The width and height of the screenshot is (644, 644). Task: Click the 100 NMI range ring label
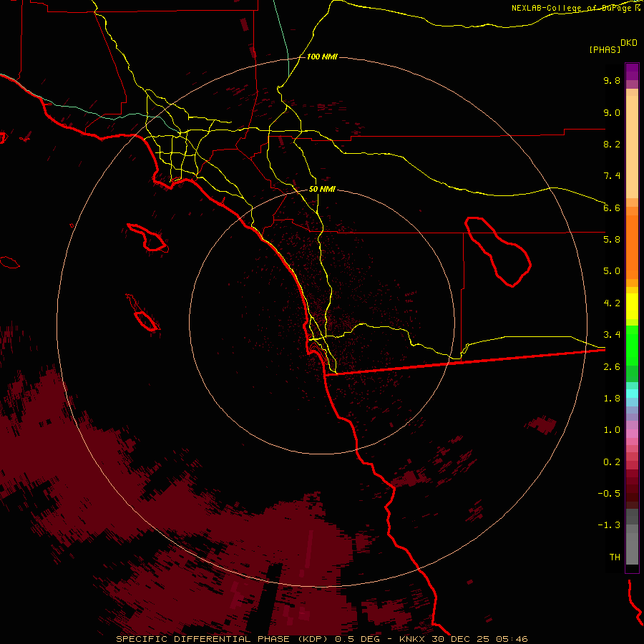[322, 57]
